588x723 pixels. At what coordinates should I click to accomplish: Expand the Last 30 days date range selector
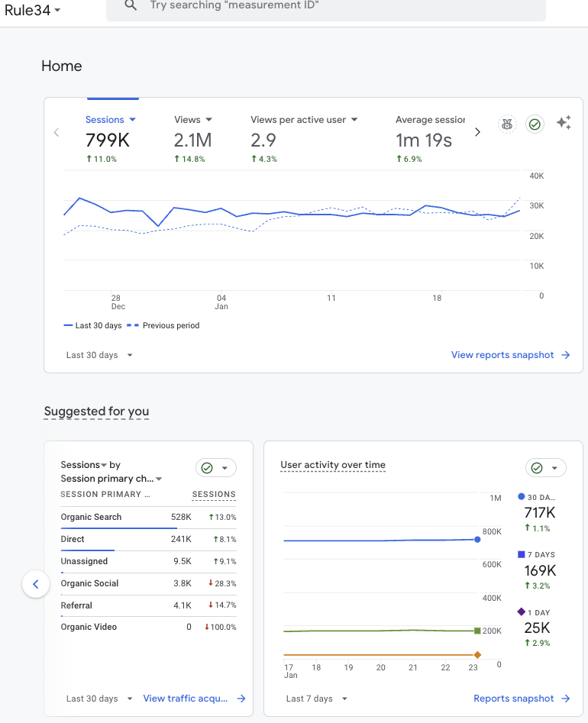coord(99,354)
